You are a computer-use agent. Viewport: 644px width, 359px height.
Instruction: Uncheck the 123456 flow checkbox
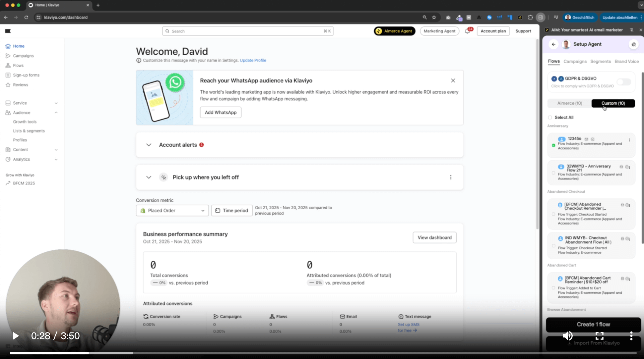[553, 145]
